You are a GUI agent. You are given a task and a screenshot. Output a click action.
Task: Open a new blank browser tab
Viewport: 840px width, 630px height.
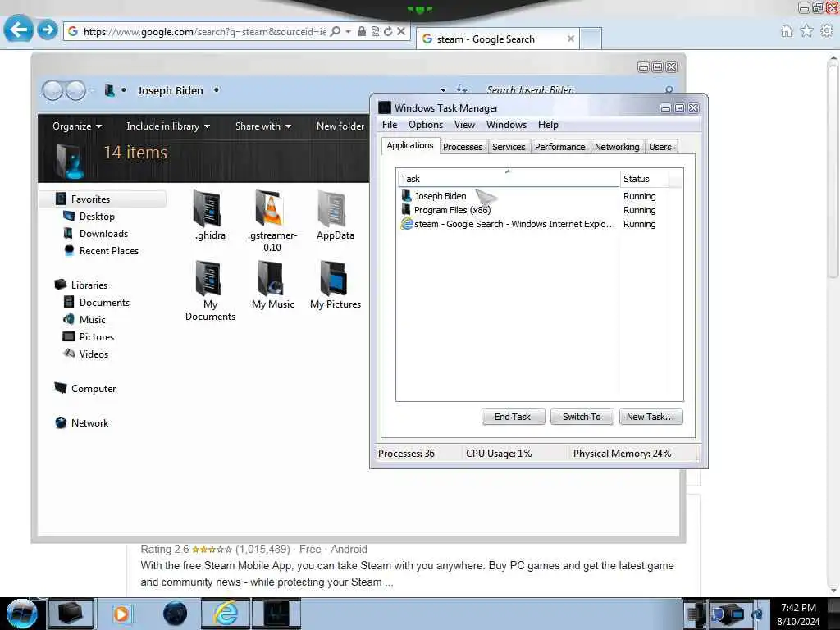[591, 39]
